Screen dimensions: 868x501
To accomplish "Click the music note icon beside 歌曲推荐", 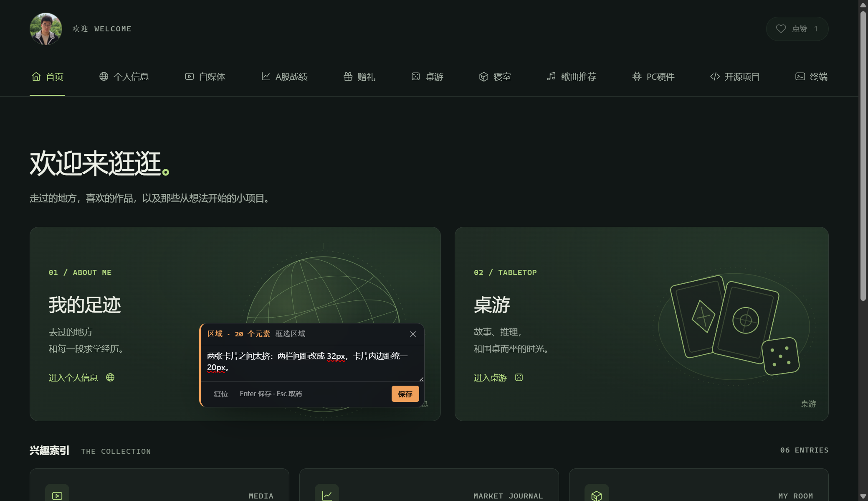I will point(551,76).
